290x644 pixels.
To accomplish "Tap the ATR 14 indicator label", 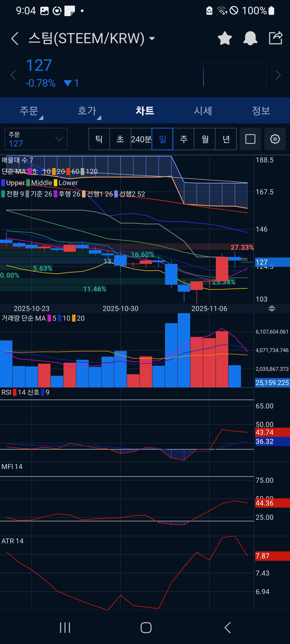I will 12,541.
